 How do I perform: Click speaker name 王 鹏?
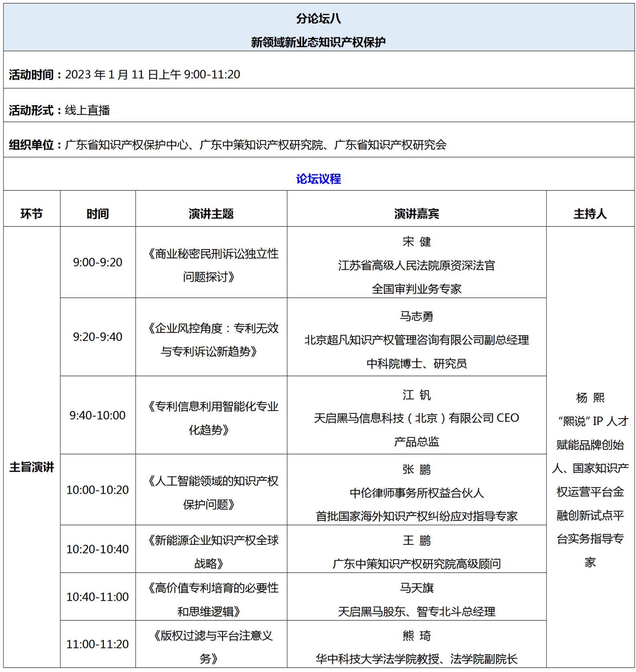pyautogui.click(x=416, y=540)
